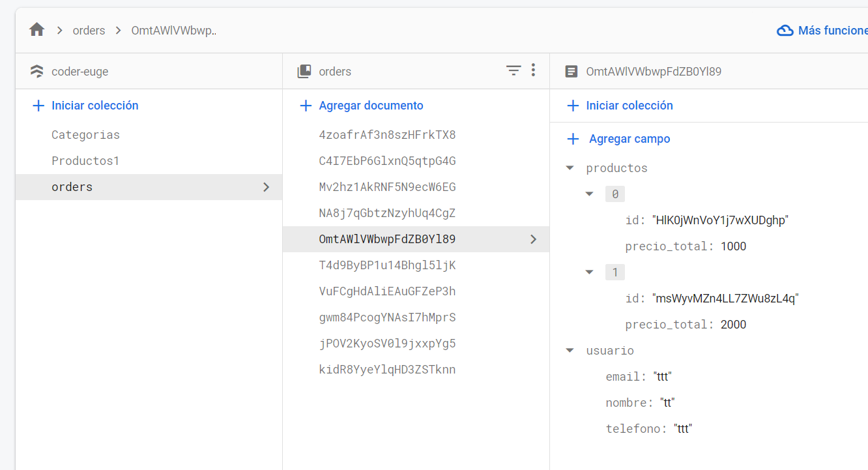Screen dimensions: 868x470
Task: Open the orders breadcrumb link
Action: 89,30
